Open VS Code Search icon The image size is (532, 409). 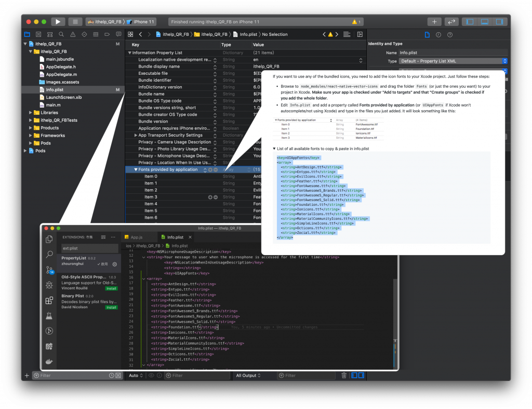point(49,254)
